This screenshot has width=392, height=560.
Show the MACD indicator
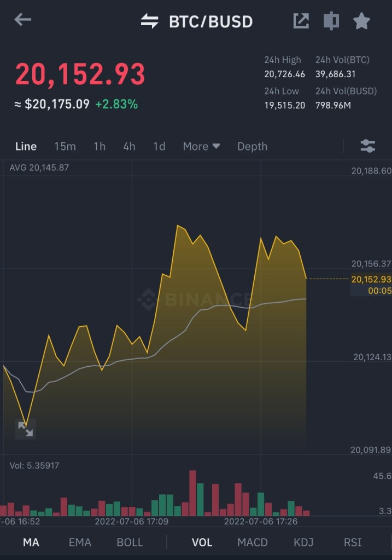click(253, 542)
